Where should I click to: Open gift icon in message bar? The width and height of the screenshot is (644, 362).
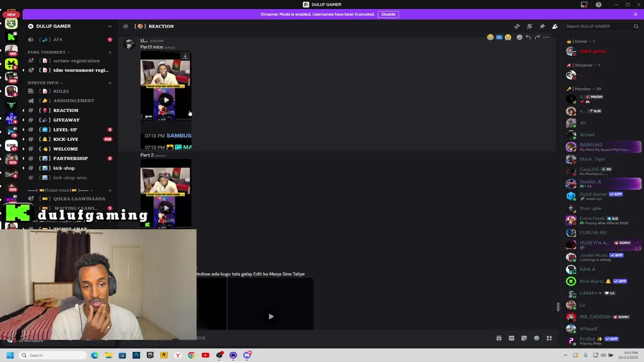[499, 338]
